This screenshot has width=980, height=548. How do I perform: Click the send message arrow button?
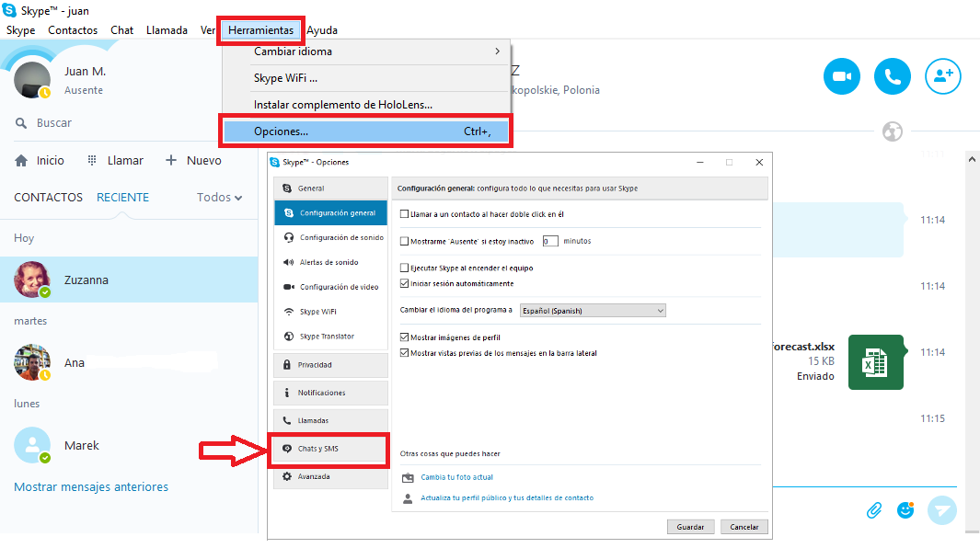[942, 510]
